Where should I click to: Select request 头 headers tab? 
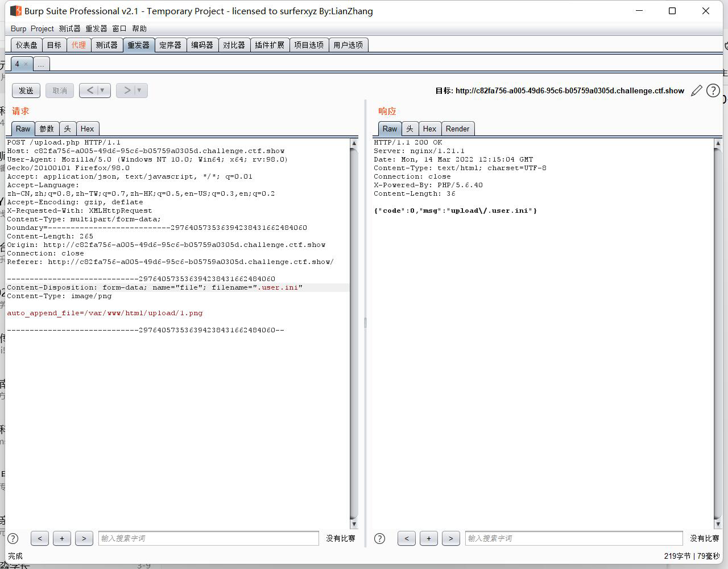coord(67,129)
